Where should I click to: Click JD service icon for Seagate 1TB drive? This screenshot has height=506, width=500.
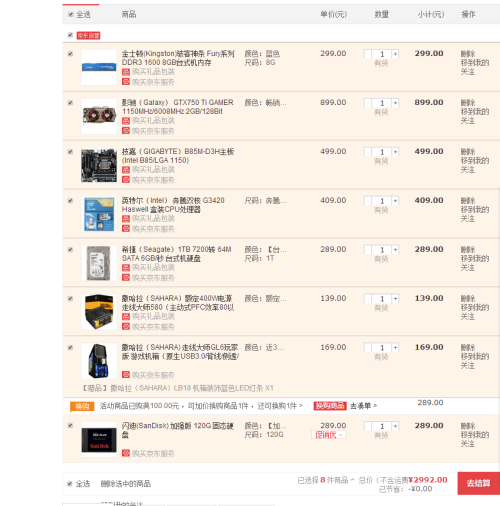[126, 278]
